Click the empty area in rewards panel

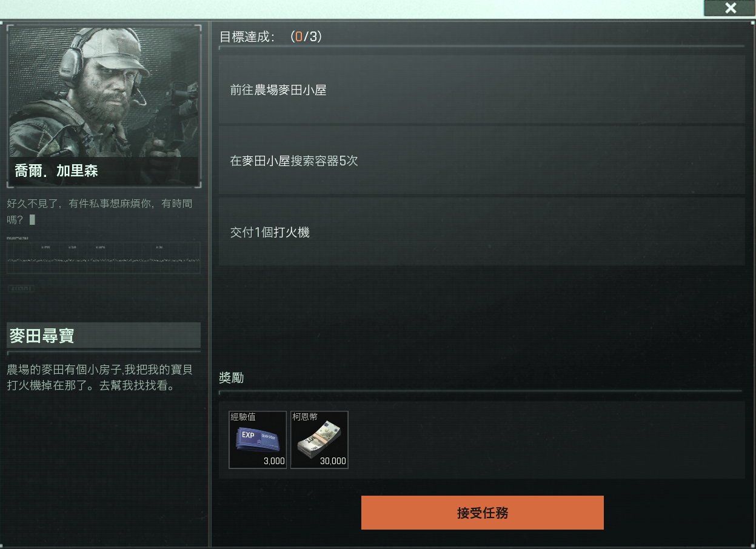(546, 440)
